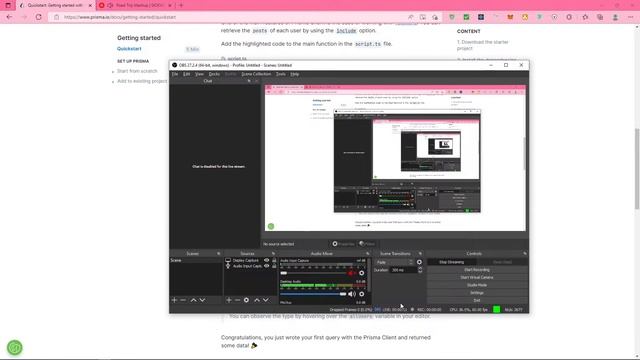Viewport: 640px width, 360px height.
Task: Adjust Desktop Audio volume slider
Action: (x=313, y=294)
